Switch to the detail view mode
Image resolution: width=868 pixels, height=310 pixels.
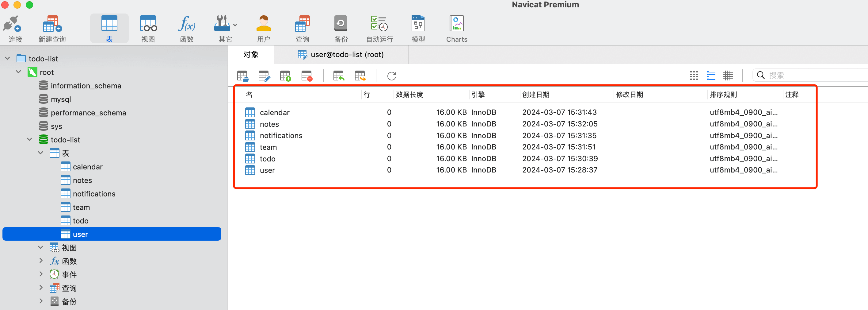click(728, 76)
